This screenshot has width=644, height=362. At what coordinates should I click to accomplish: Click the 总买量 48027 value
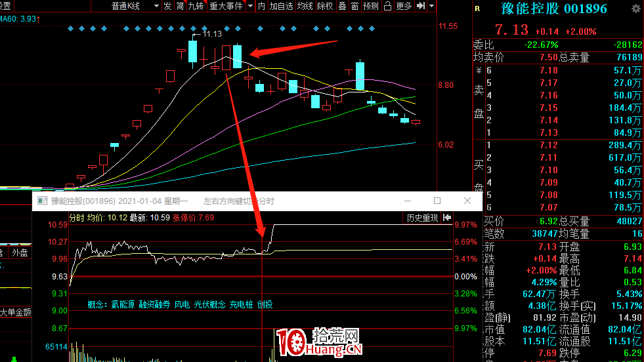[629, 221]
